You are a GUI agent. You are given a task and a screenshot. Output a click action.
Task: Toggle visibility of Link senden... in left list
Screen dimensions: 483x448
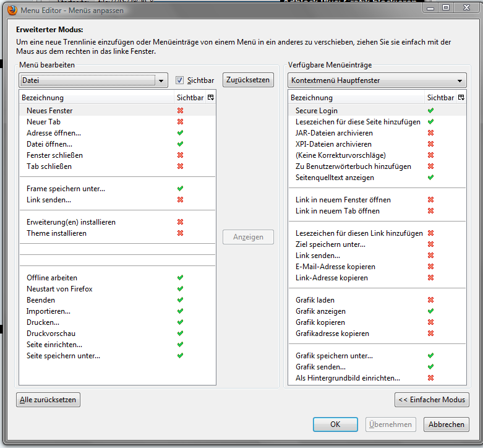pyautogui.click(x=181, y=200)
